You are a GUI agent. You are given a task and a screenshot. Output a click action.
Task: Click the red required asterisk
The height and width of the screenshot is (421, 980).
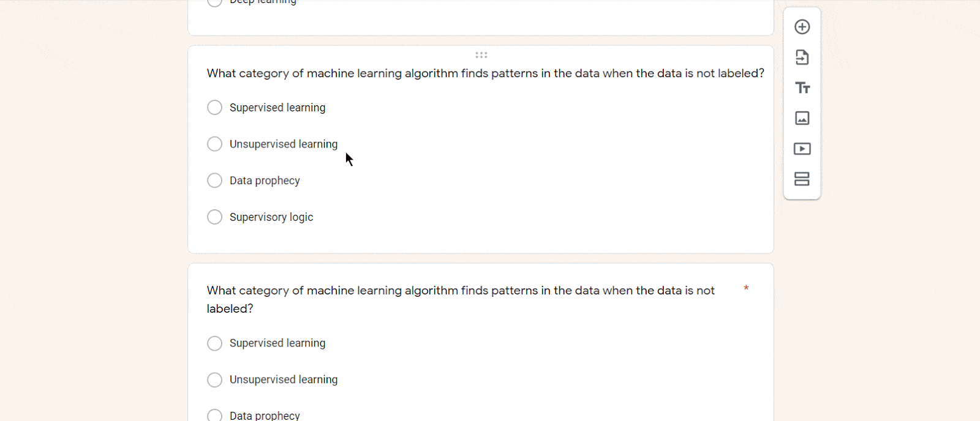tap(746, 288)
